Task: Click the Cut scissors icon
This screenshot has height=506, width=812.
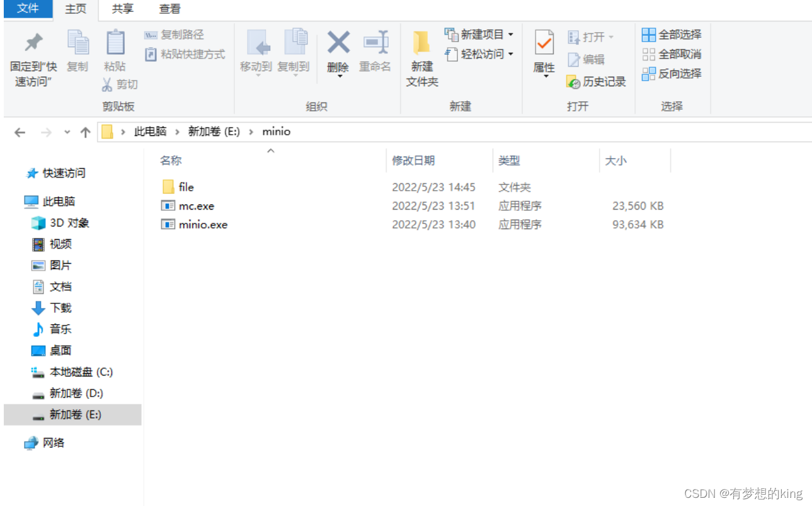Action: (107, 84)
